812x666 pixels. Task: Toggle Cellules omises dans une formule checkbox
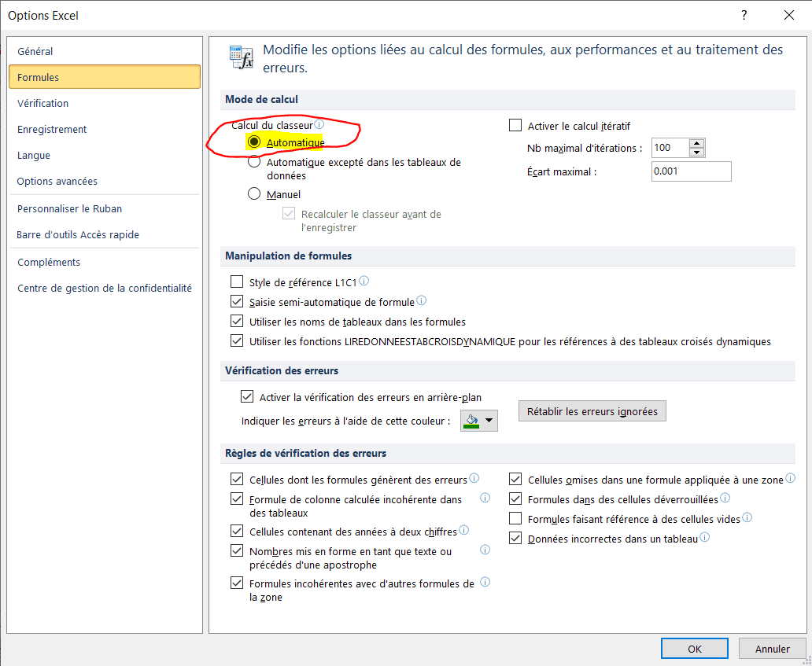pyautogui.click(x=515, y=479)
